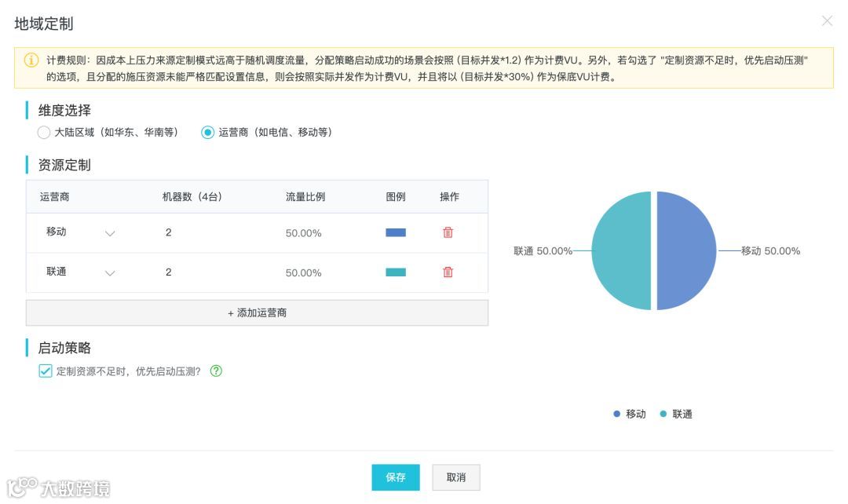Delete the 移动 operator row
Screen dimensions: 848x504
pos(448,232)
